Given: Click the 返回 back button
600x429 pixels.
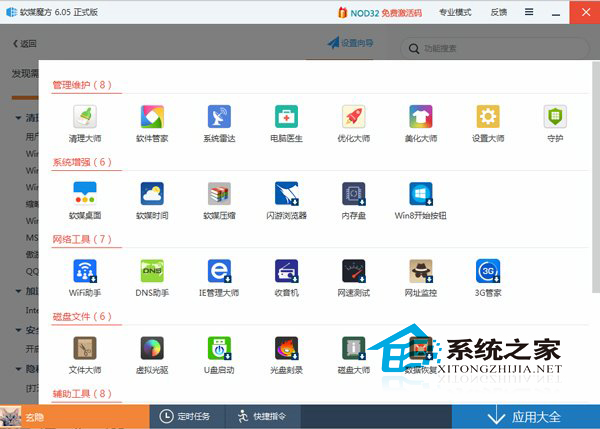Looking at the screenshot, I should point(25,44).
